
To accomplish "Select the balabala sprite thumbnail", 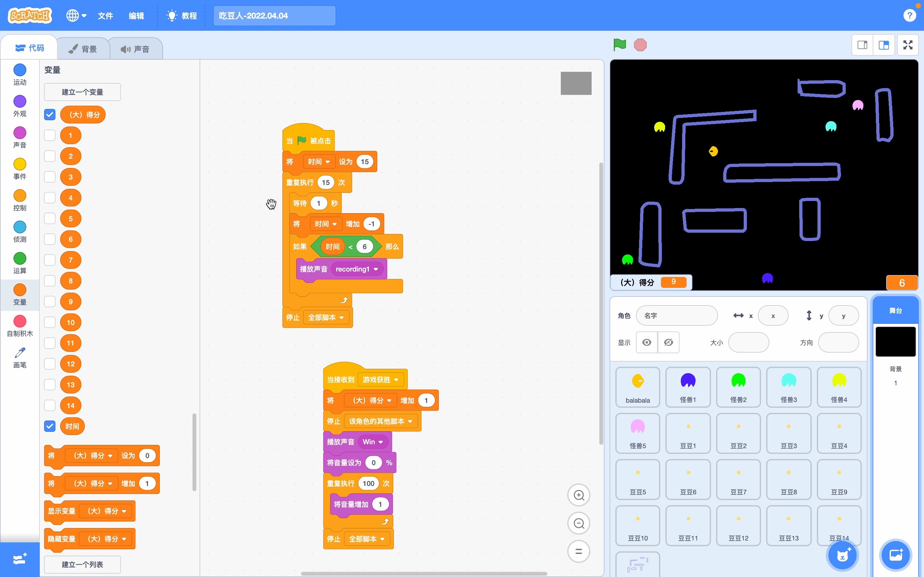I will (637, 387).
